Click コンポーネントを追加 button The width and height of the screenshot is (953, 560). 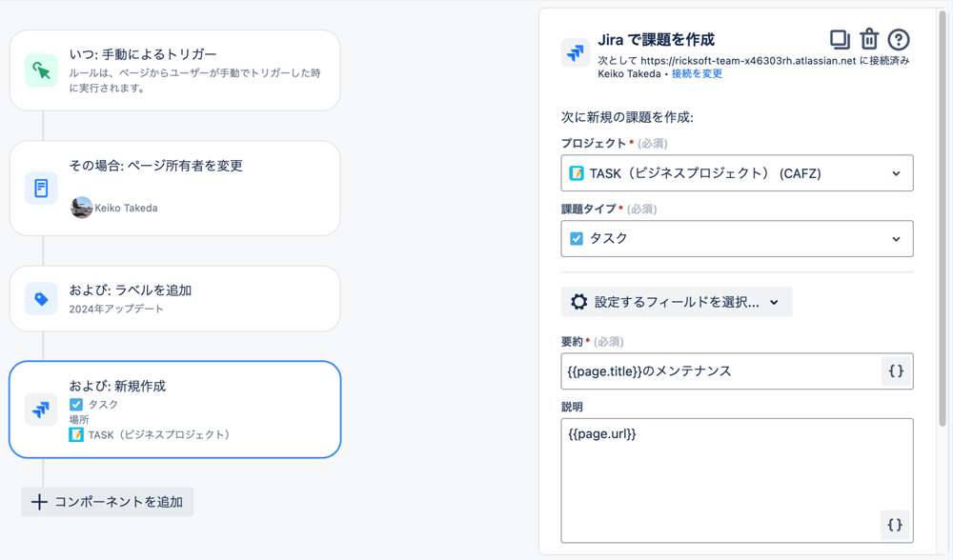pyautogui.click(x=107, y=502)
